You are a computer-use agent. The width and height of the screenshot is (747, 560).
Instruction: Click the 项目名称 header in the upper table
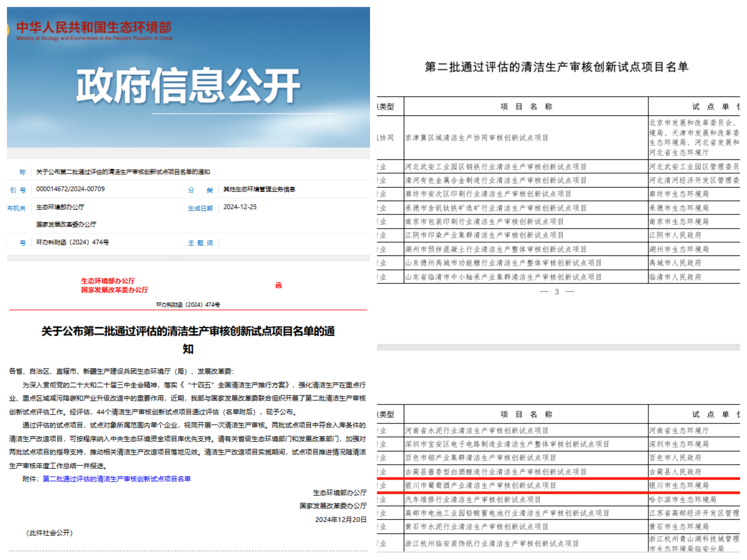coord(526,107)
